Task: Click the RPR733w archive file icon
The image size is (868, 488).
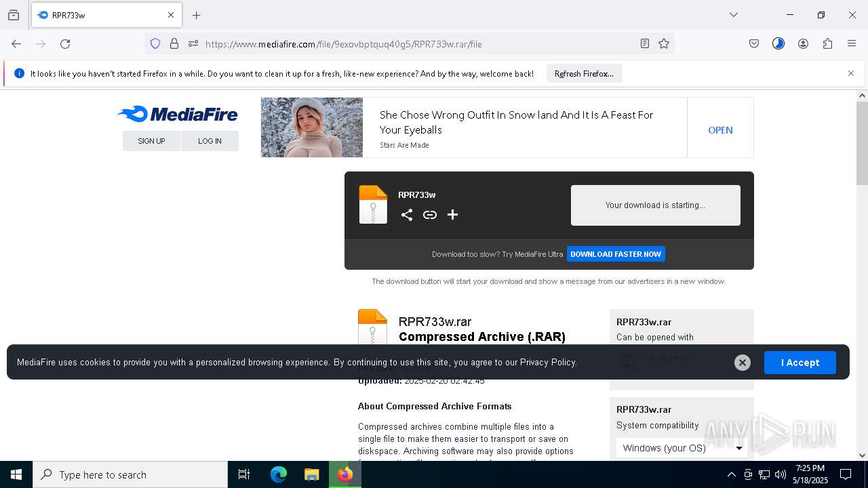Action: click(373, 205)
